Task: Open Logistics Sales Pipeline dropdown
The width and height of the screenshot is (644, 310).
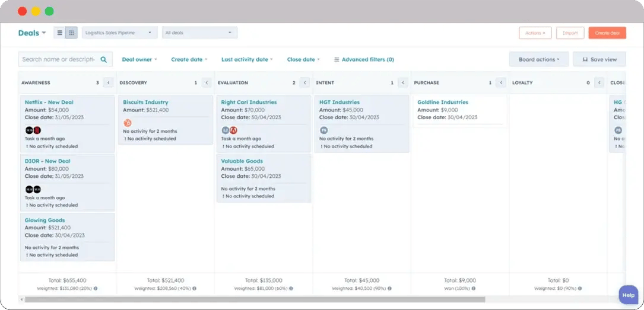Action: 120,33
